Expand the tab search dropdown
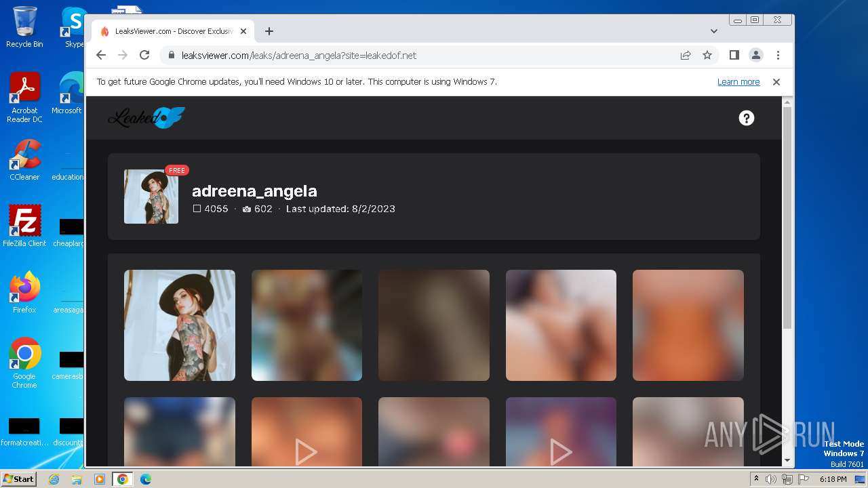The width and height of the screenshot is (868, 488). [x=714, y=31]
